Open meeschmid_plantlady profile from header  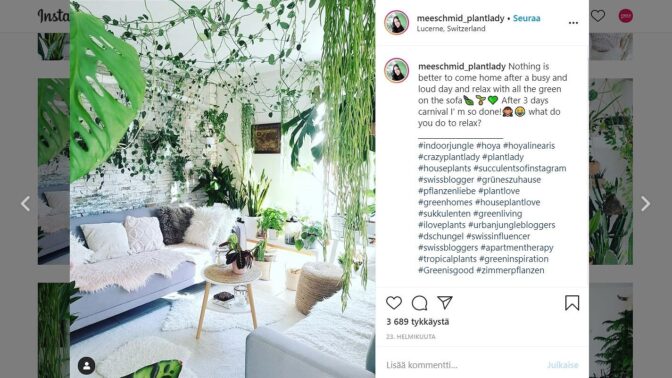click(460, 18)
